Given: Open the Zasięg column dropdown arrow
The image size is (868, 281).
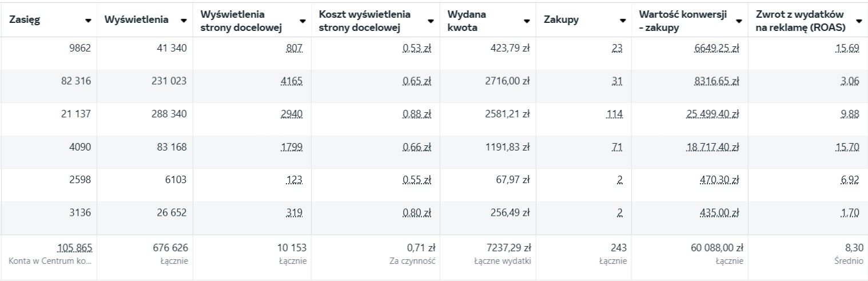Looking at the screenshot, I should pos(88,20).
